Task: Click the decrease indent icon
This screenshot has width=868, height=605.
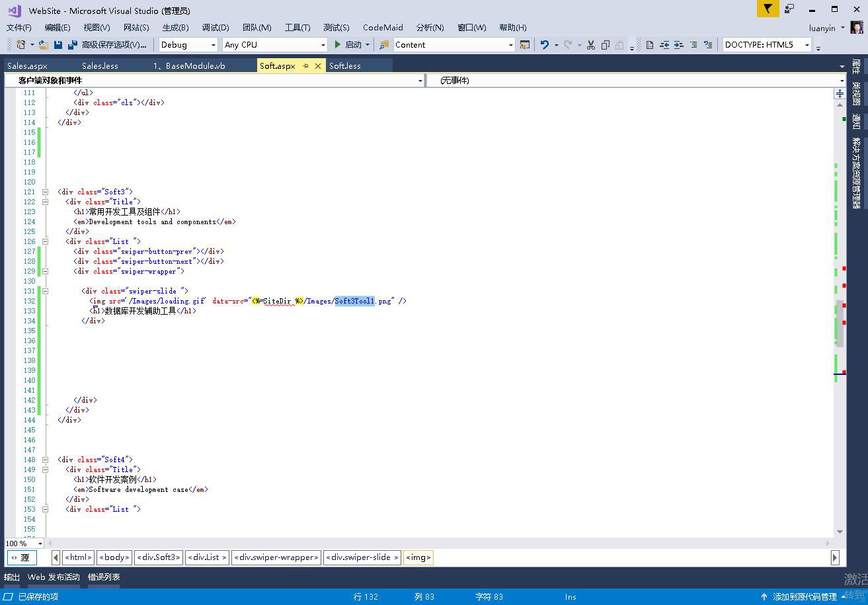Action: point(664,45)
